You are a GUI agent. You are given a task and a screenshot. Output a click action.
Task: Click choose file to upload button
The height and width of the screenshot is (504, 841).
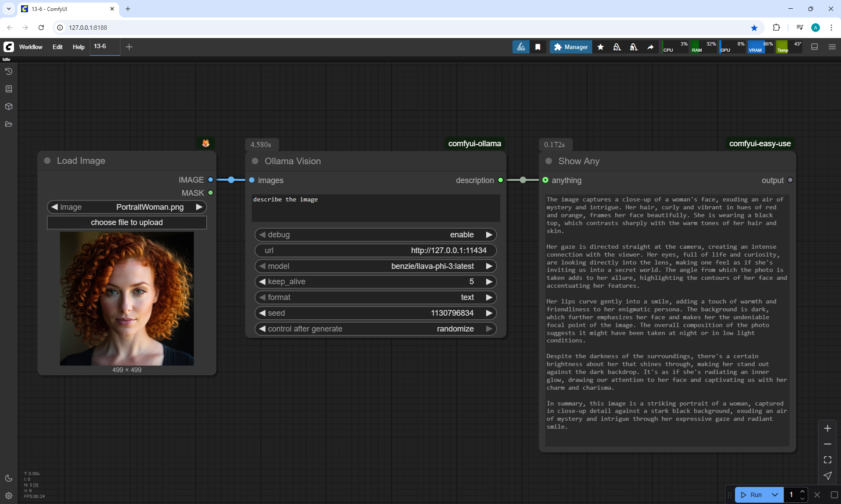pos(127,222)
